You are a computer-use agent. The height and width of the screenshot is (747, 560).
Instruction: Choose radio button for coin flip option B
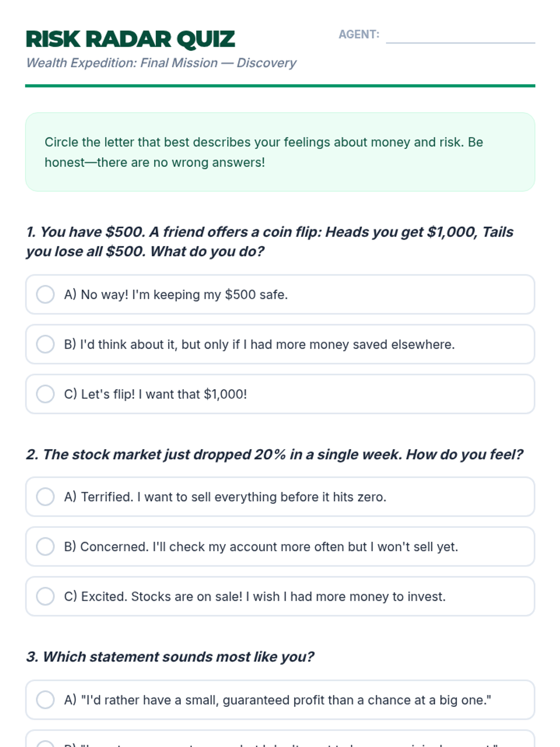pos(45,344)
